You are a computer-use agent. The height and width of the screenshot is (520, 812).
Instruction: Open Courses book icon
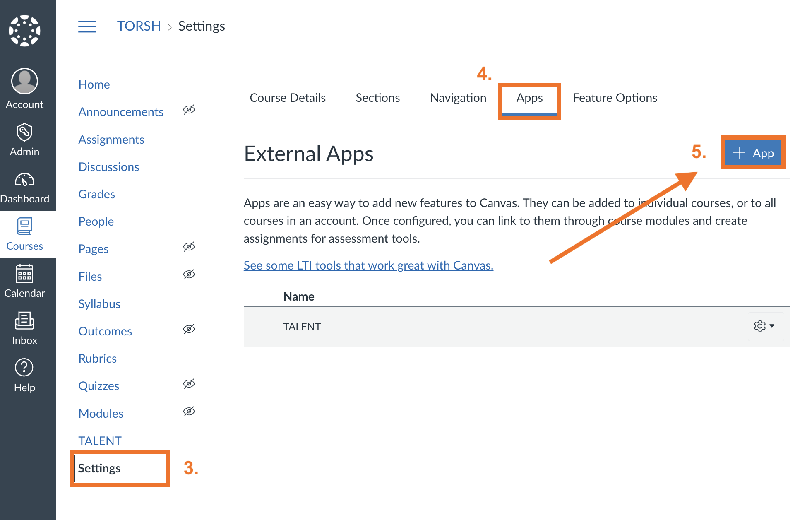[24, 226]
